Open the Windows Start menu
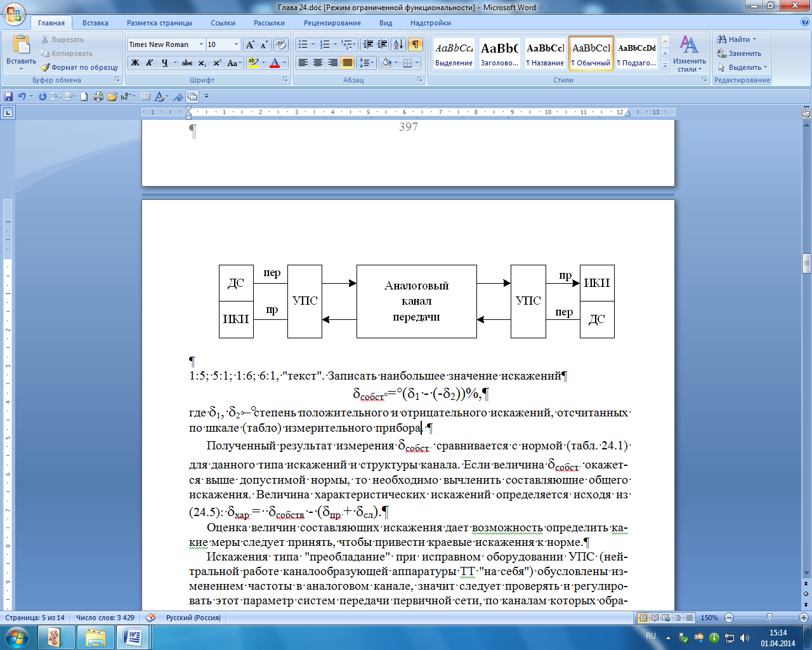This screenshot has height=650, width=812. pyautogui.click(x=17, y=637)
